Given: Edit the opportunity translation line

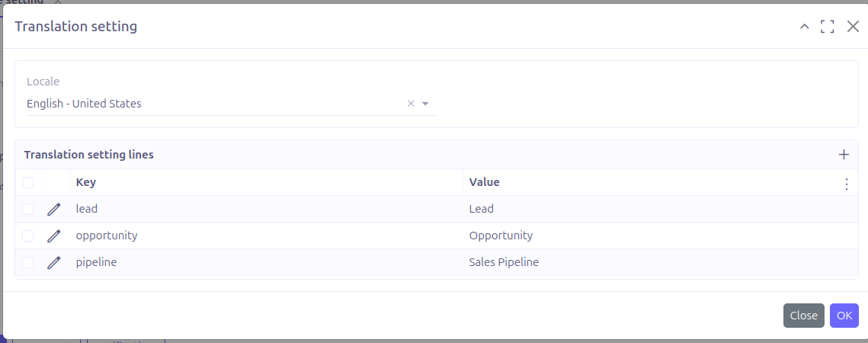Looking at the screenshot, I should tap(53, 236).
